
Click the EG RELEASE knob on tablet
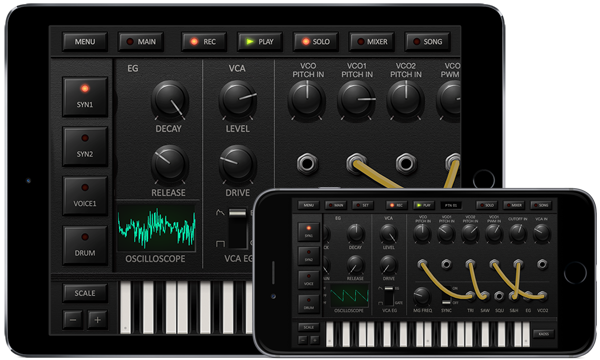(x=169, y=165)
